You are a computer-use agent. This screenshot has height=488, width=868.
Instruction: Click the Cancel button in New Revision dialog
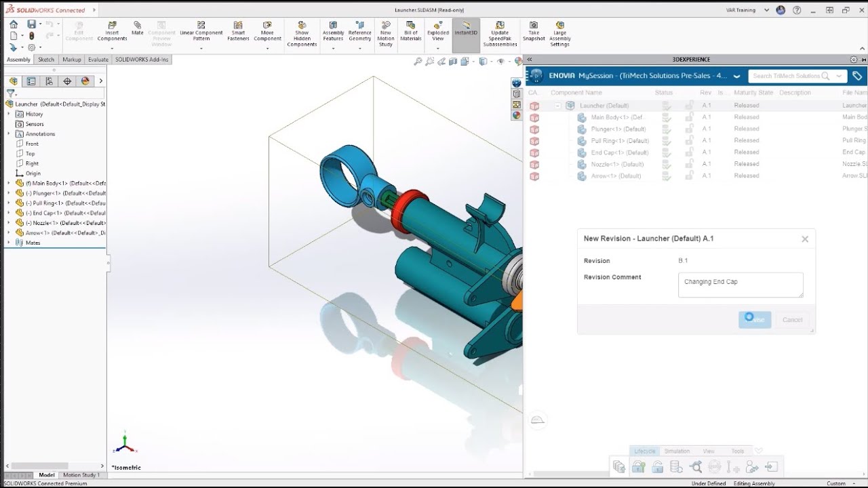tap(792, 320)
